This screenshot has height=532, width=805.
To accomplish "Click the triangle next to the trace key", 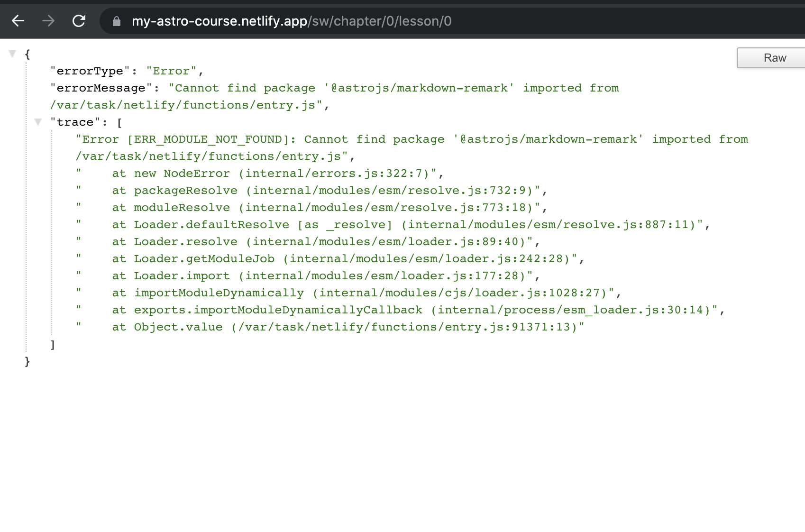I will click(x=37, y=122).
